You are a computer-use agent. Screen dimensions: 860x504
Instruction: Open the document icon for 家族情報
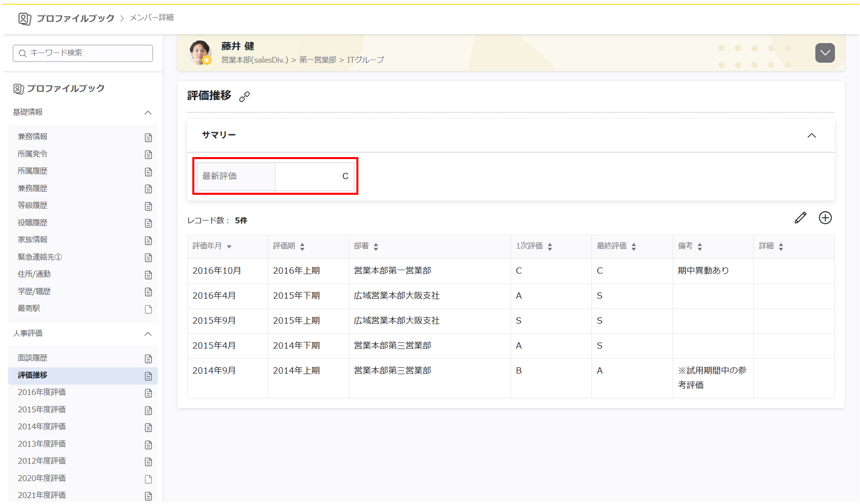148,240
